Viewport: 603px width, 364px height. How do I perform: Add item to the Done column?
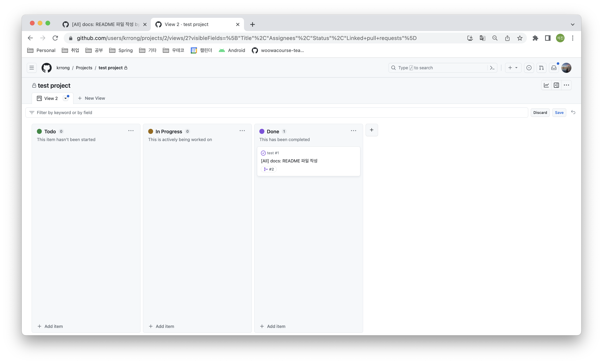click(x=273, y=326)
